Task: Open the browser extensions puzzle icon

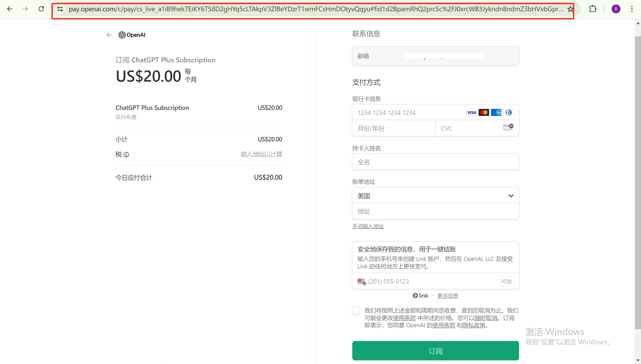Action: (x=593, y=9)
